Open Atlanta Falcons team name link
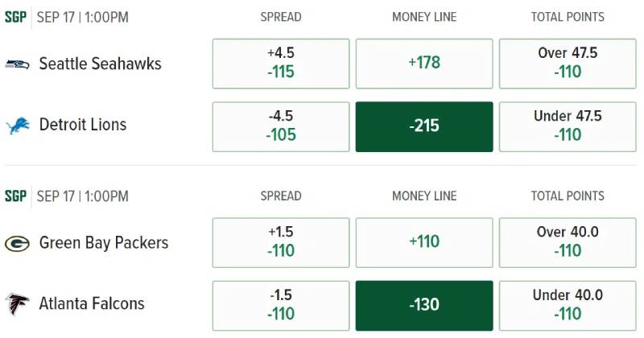Image resolution: width=644 pixels, height=338 pixels. pyautogui.click(x=92, y=303)
